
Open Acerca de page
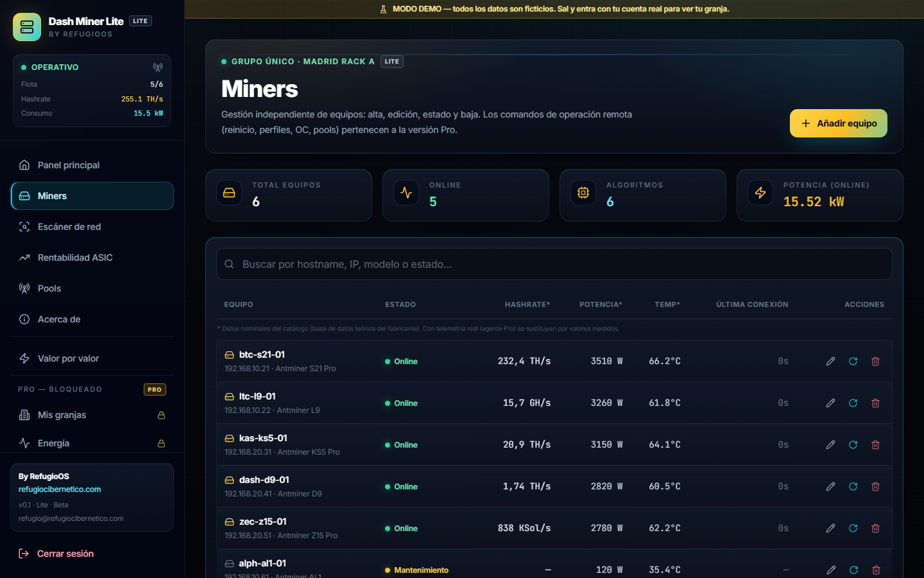click(x=92, y=319)
